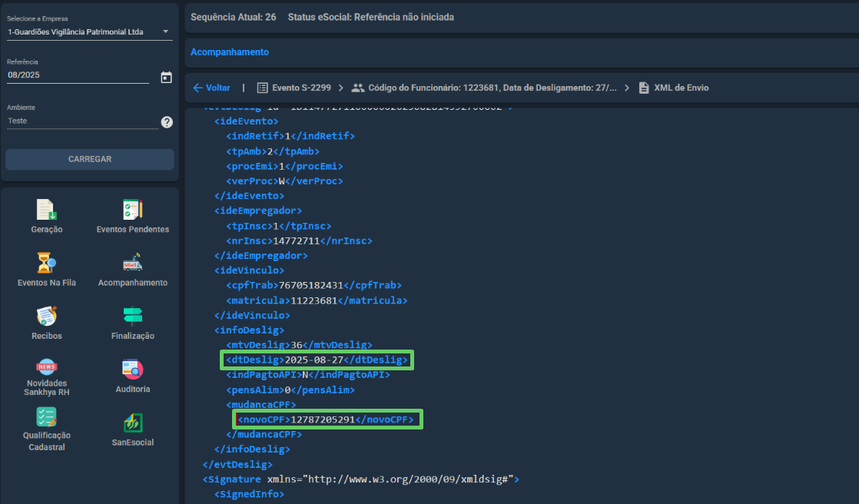859x504 pixels.
Task: Go back with the Voltar arrow
Action: pos(197,88)
